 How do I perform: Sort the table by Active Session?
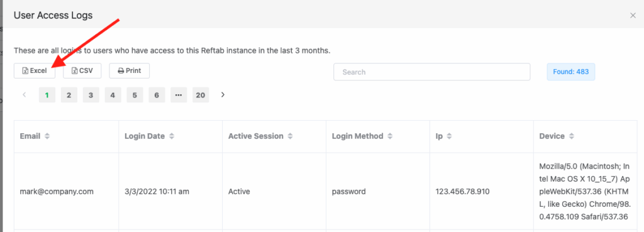290,136
